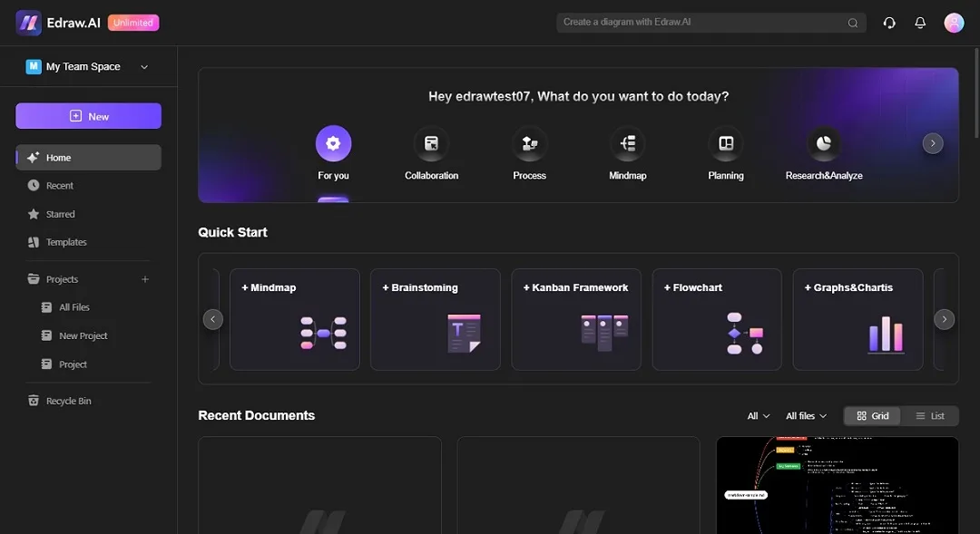Click the Projects folder icon
This screenshot has height=534, width=980.
tap(34, 279)
